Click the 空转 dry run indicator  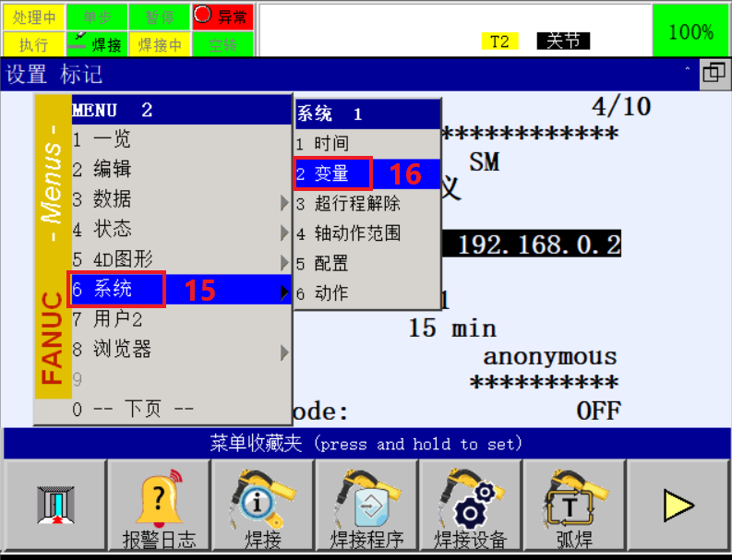[x=222, y=44]
